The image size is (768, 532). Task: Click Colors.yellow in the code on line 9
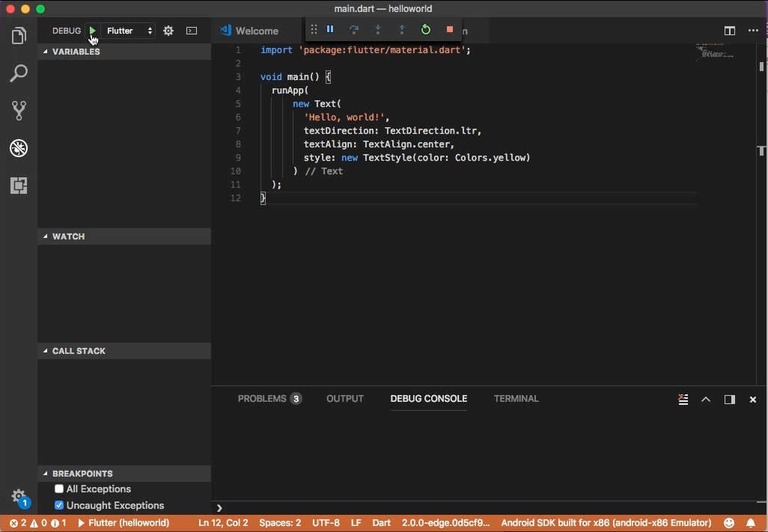[x=490, y=158]
